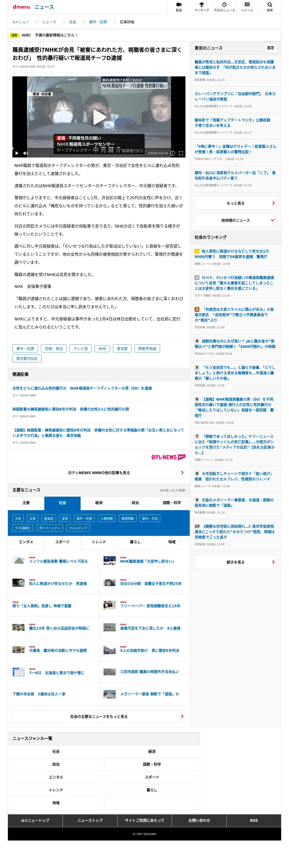Click the 日テレNEWS NNN logo
The image size is (289, 868).
[x=168, y=457]
